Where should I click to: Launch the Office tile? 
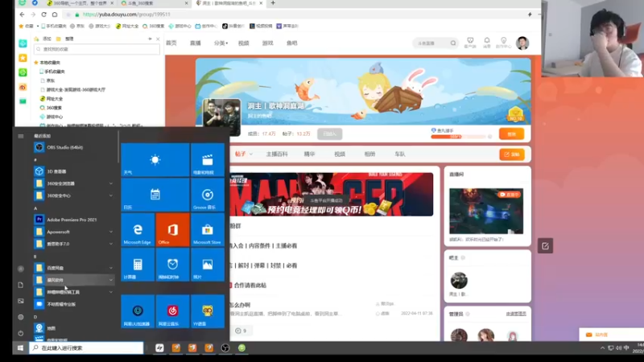tap(172, 229)
